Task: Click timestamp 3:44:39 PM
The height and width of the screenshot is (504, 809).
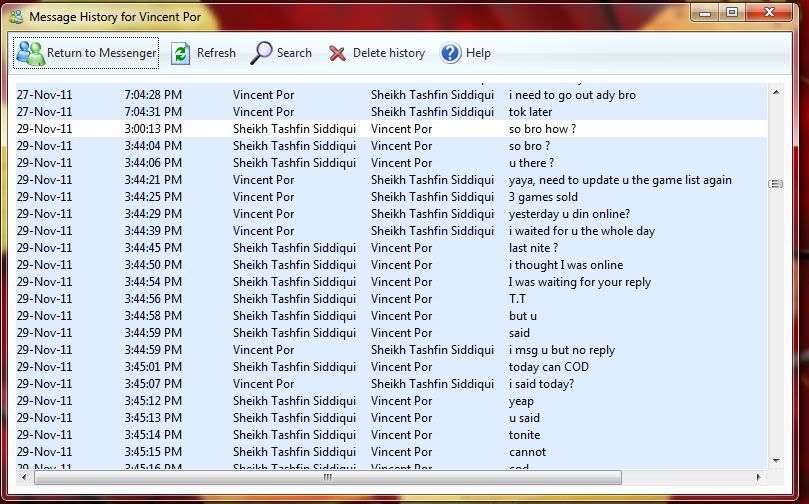Action: [153, 231]
